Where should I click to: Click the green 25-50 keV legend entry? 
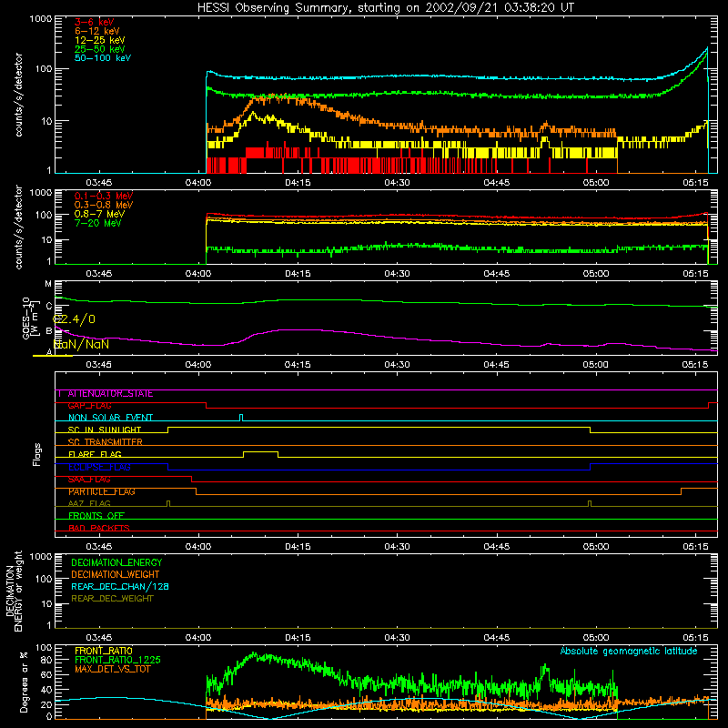coord(100,49)
